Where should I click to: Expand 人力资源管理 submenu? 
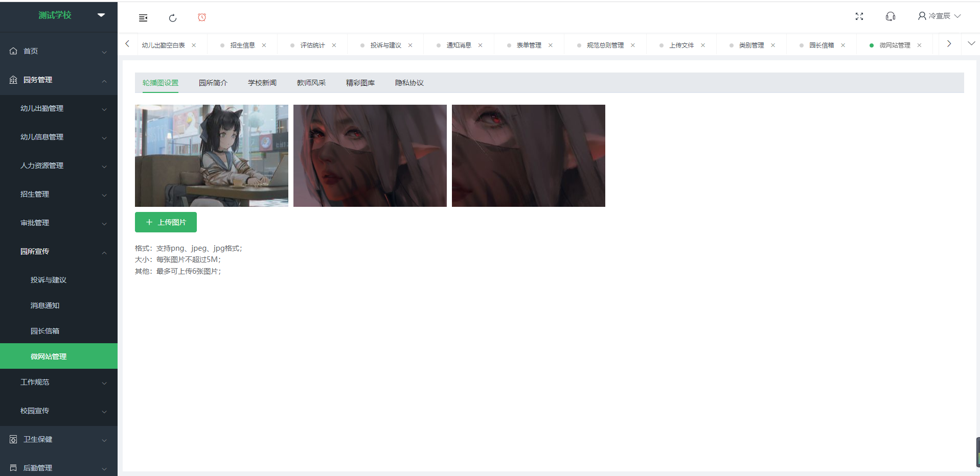104,166
